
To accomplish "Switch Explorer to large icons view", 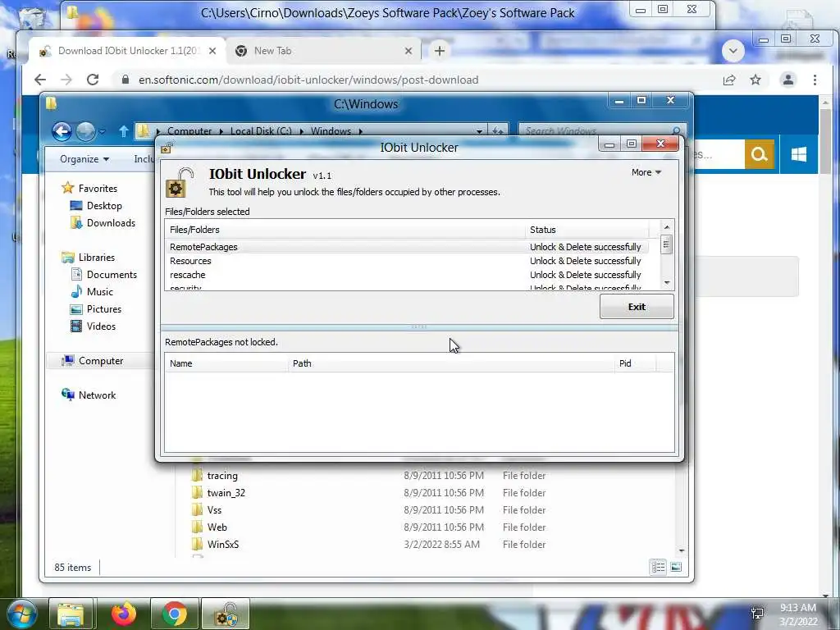I will click(x=676, y=567).
